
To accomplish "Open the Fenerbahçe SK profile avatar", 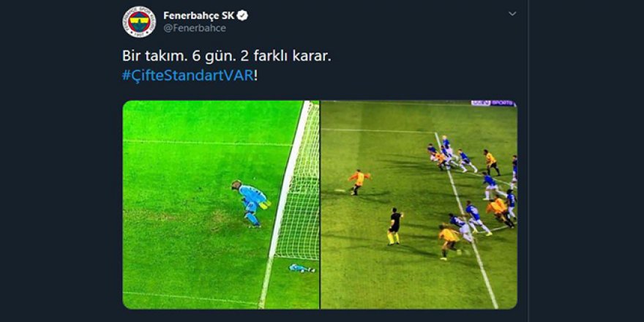I will point(139,22).
